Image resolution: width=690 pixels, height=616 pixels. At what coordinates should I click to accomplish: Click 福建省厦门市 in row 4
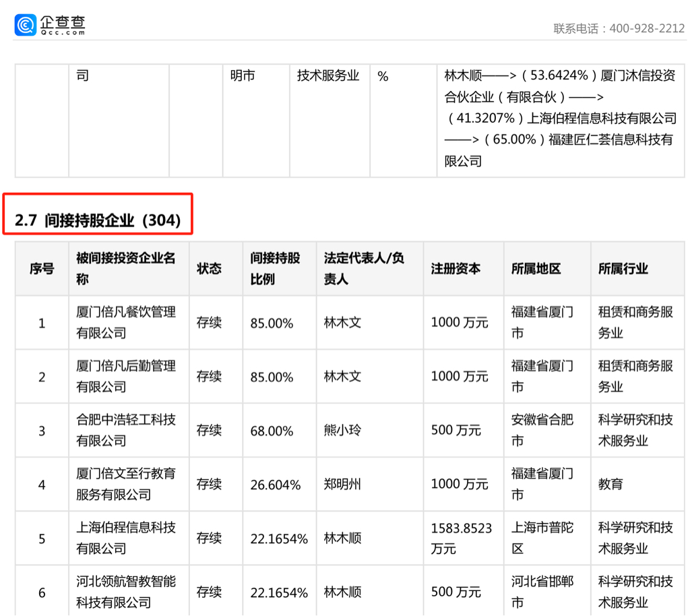click(x=542, y=484)
